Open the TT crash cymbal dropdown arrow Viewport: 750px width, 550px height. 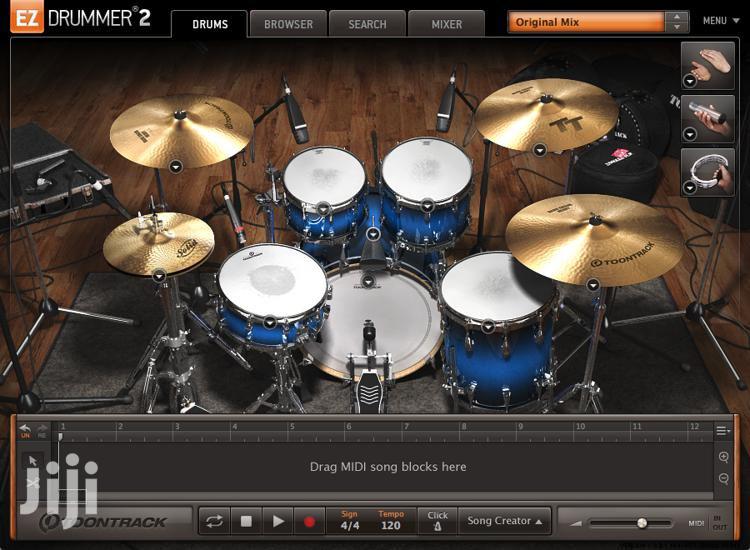coord(540,150)
